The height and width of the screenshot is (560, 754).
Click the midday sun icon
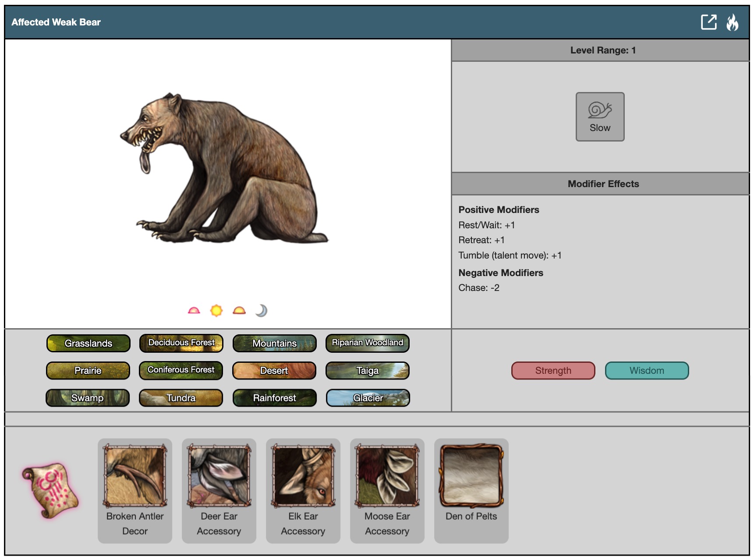(216, 311)
